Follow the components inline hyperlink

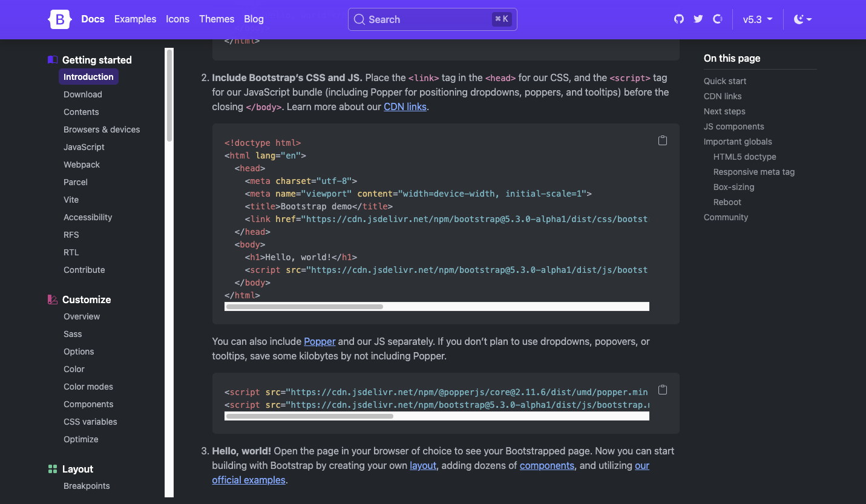(547, 465)
